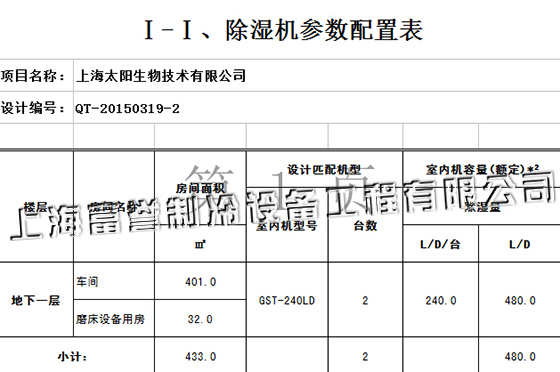560x372 pixels.
Task: Click the '项目名称:' label cell
Action: (x=36, y=76)
